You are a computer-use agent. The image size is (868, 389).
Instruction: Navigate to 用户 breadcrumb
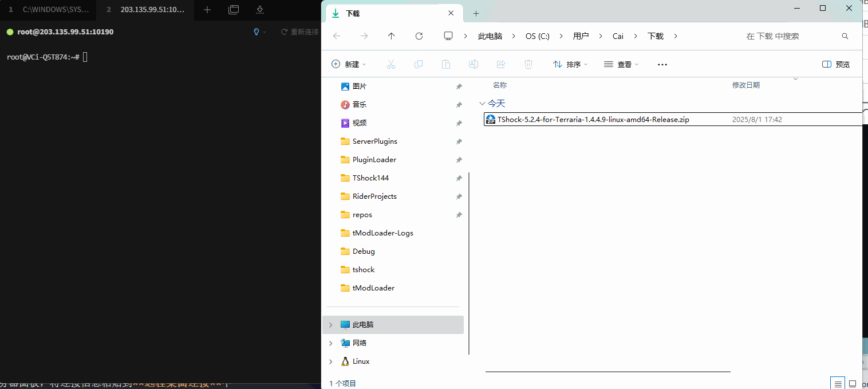pos(581,36)
